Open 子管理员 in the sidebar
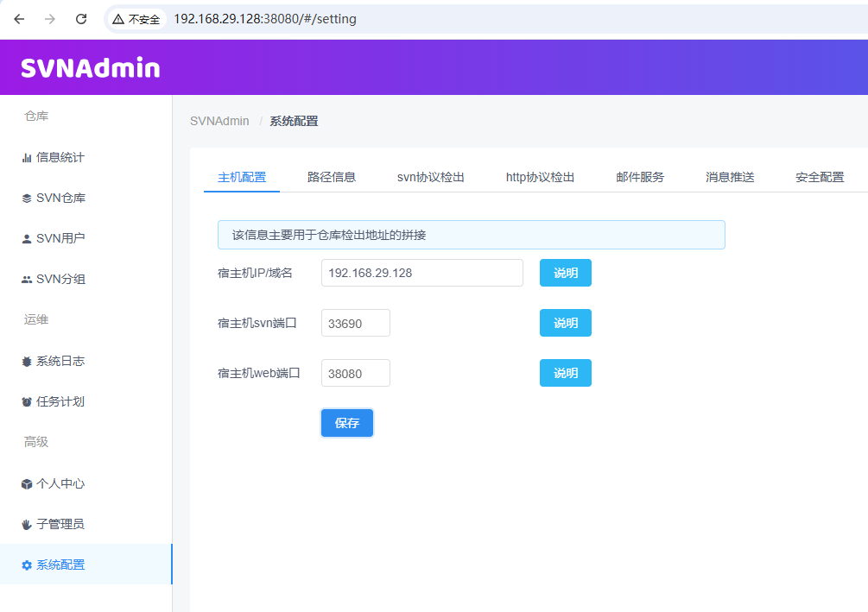This screenshot has height=612, width=868. 86,525
